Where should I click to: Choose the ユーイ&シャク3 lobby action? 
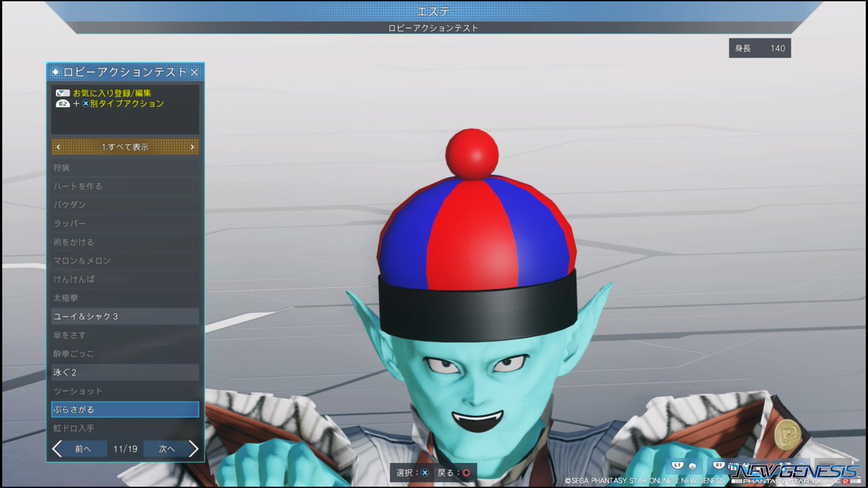[x=125, y=317]
